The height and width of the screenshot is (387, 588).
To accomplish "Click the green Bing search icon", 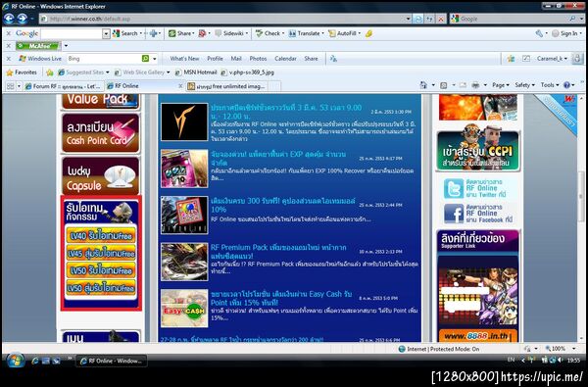I will [x=145, y=59].
